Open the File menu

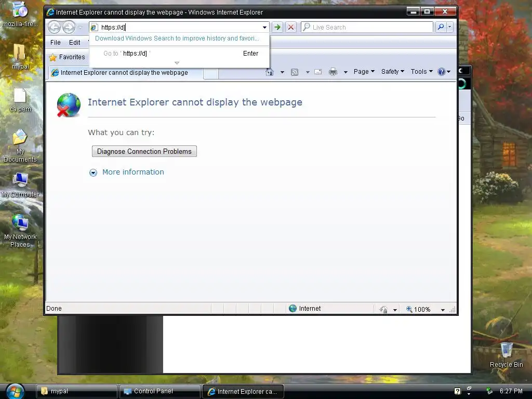tap(55, 43)
